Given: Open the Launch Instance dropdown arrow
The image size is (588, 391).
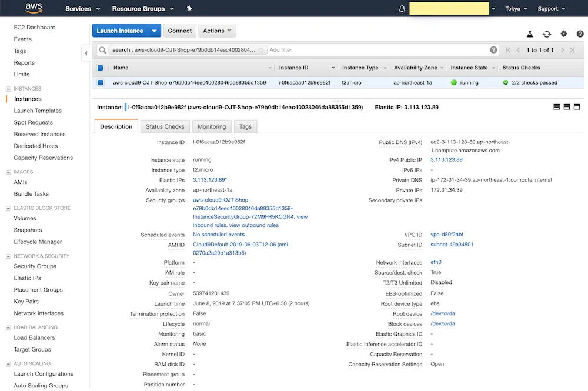Looking at the screenshot, I should 154,31.
